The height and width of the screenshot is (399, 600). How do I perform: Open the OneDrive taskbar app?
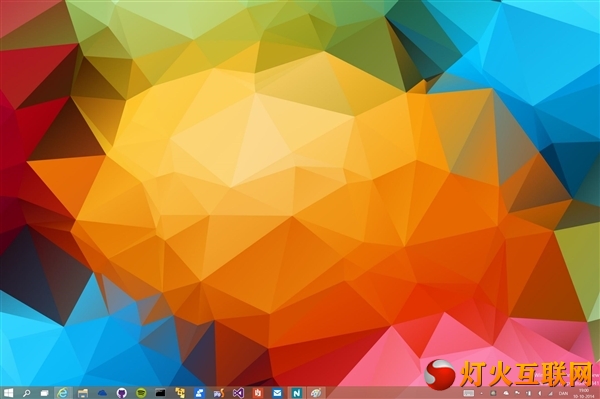(102, 393)
